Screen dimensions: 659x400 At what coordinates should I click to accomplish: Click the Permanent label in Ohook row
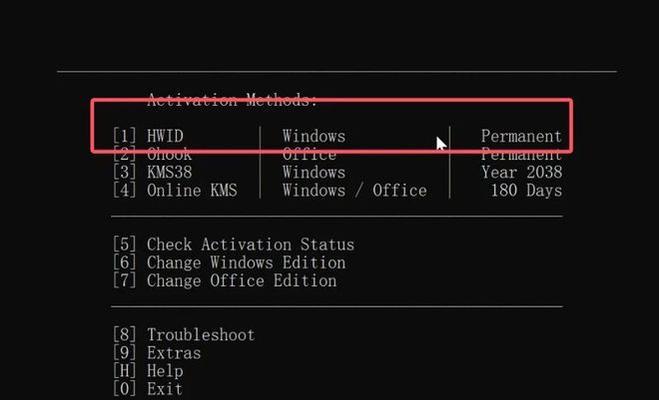521,154
